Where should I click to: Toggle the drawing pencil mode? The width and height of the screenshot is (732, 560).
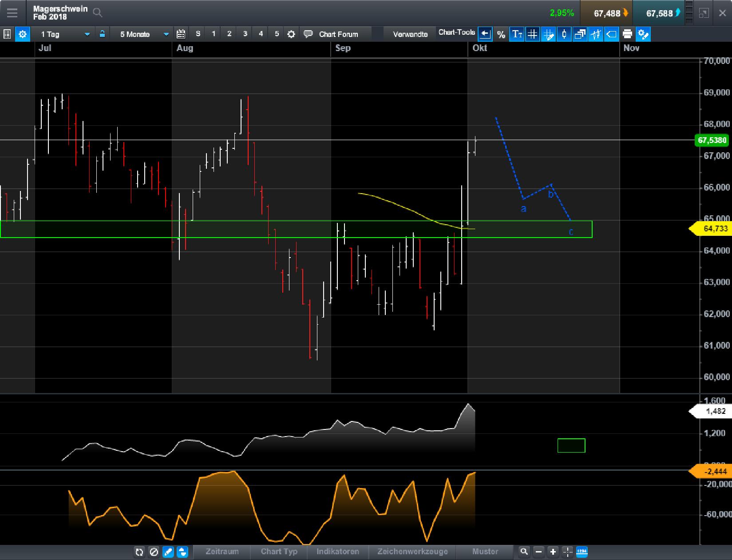pos(169,552)
